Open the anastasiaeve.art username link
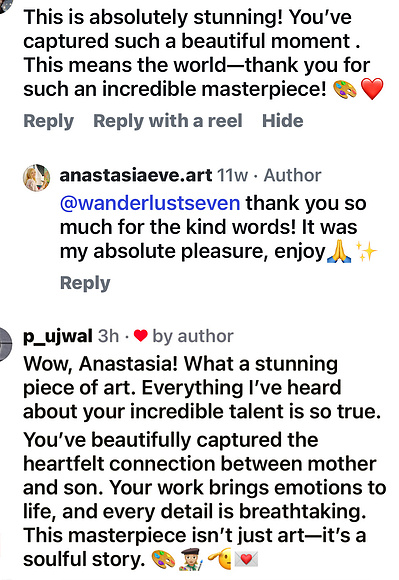The image size is (399, 580). point(136,175)
